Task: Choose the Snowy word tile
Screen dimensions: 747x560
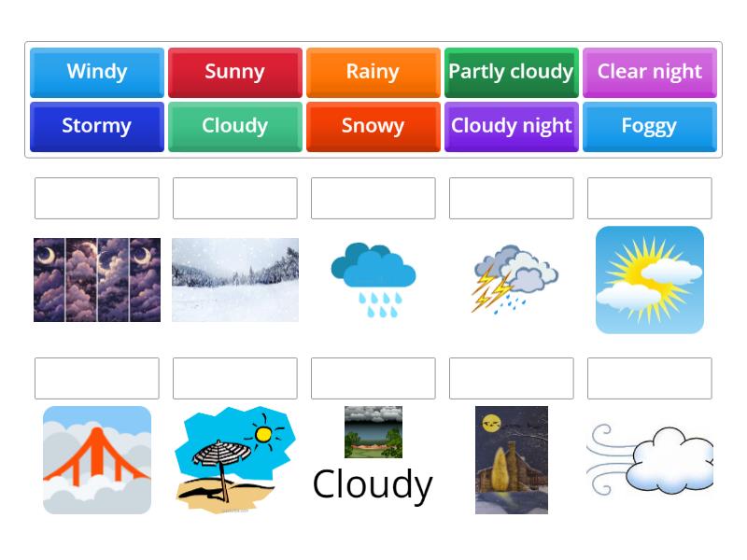Action: click(x=373, y=126)
